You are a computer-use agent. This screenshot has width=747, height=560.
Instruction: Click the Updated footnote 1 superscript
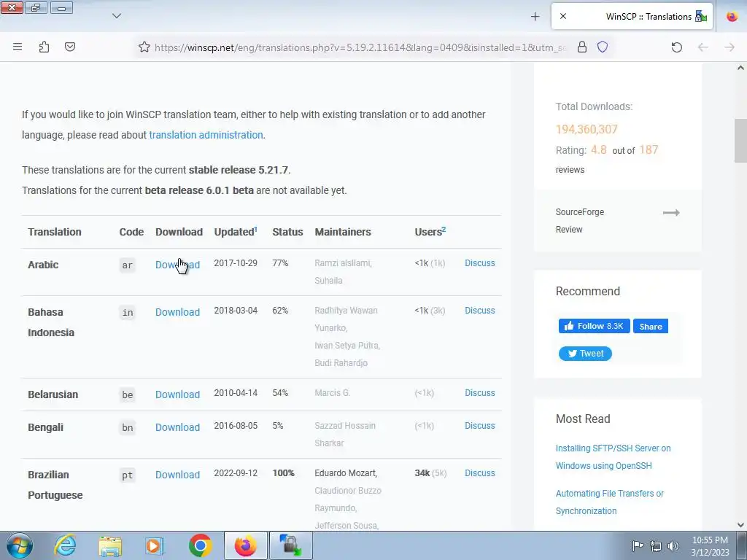click(x=256, y=229)
